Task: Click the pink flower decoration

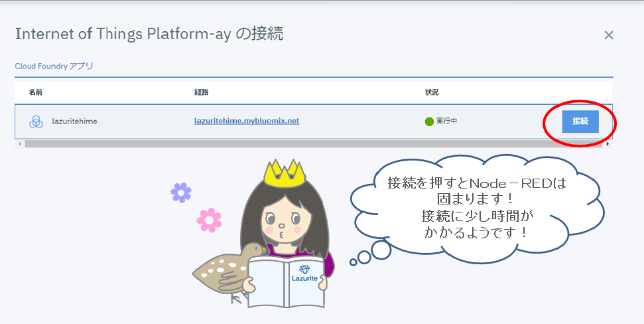Action: click(x=209, y=220)
